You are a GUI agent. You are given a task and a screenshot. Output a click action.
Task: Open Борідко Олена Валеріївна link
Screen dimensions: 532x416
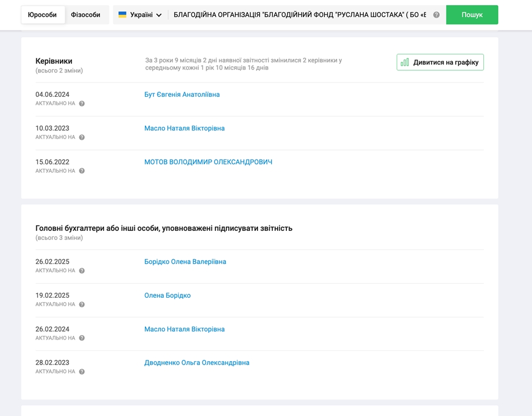click(185, 261)
